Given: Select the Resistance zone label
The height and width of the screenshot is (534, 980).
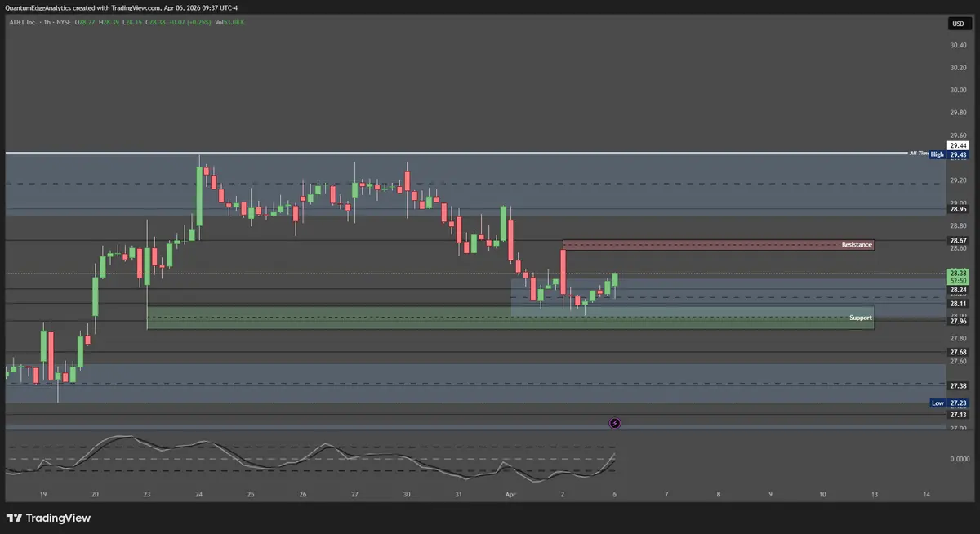Looking at the screenshot, I should (857, 245).
